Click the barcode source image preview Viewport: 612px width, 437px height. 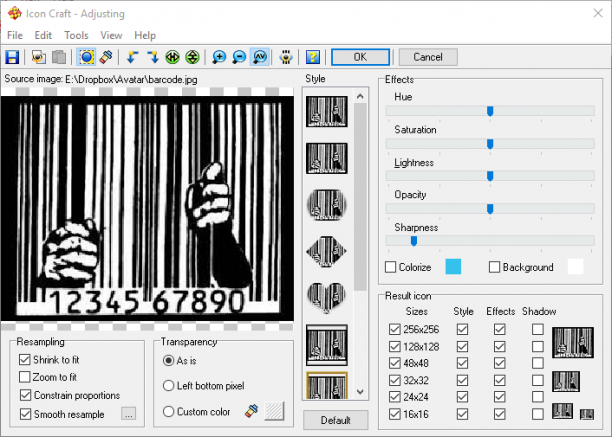pyautogui.click(x=147, y=209)
